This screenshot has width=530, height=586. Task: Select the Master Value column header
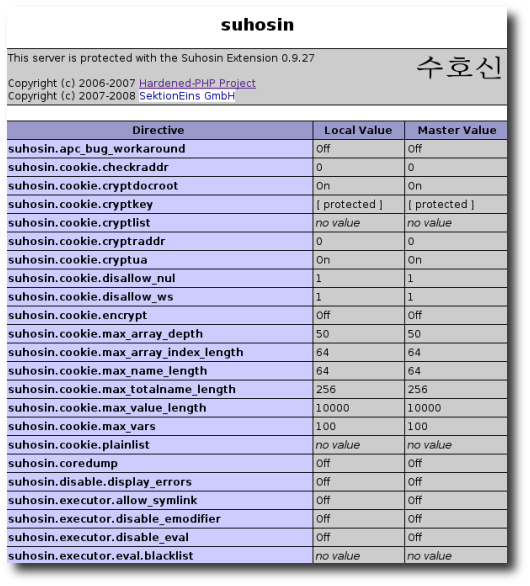click(x=457, y=130)
